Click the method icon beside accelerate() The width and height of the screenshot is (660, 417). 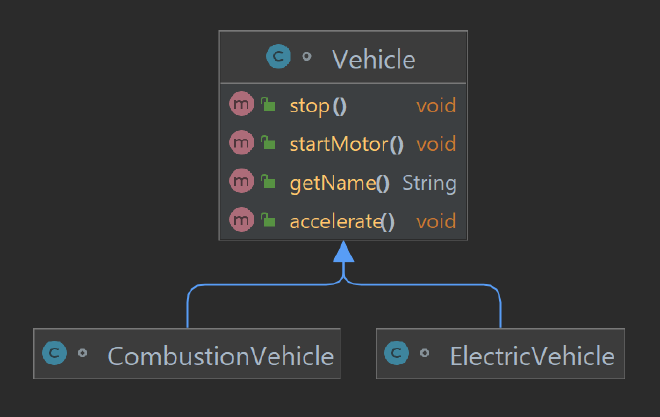[x=242, y=220]
